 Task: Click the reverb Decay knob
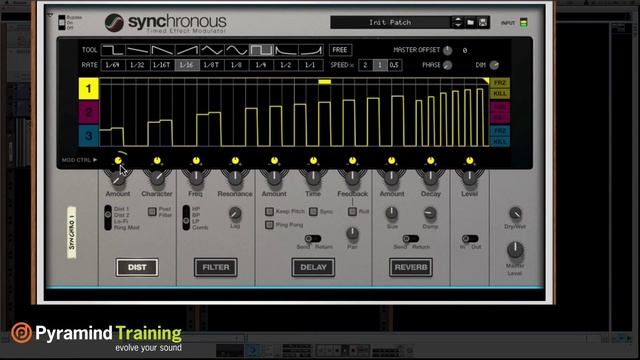coord(431,178)
